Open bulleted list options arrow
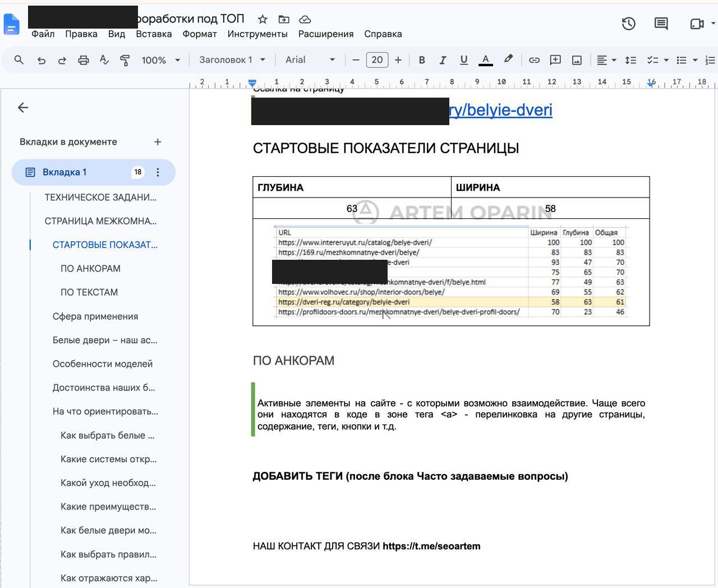Viewport: 718px width, 588px height. click(x=695, y=60)
